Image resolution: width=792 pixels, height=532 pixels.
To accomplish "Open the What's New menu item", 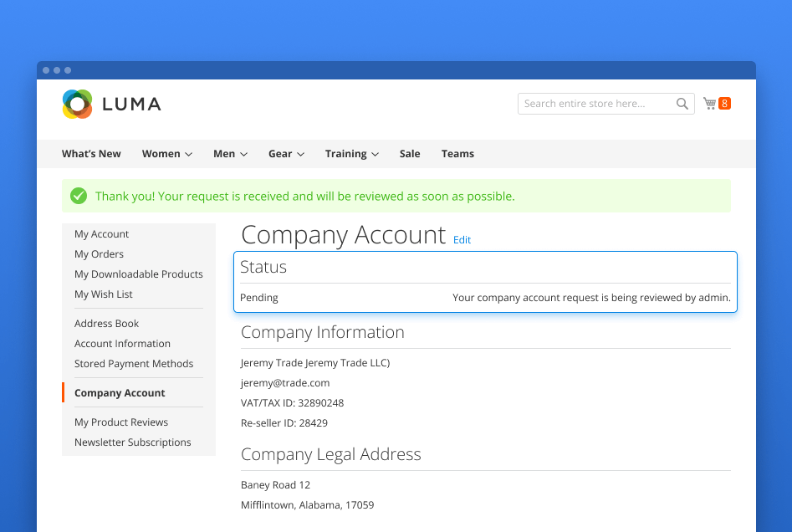I will (x=91, y=153).
